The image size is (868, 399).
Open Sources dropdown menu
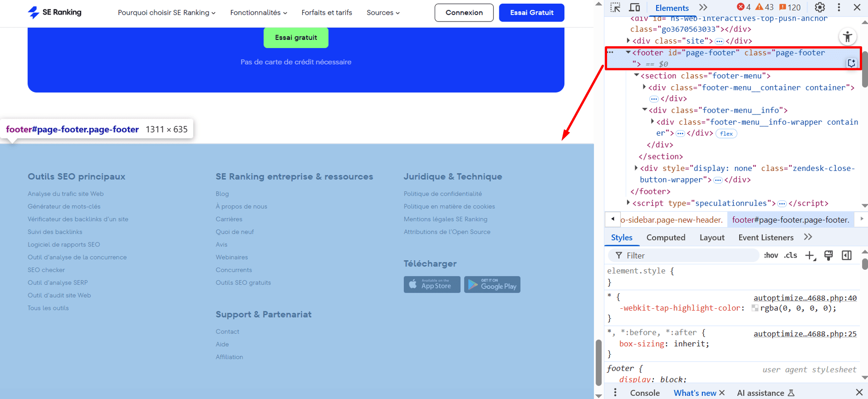pos(383,13)
